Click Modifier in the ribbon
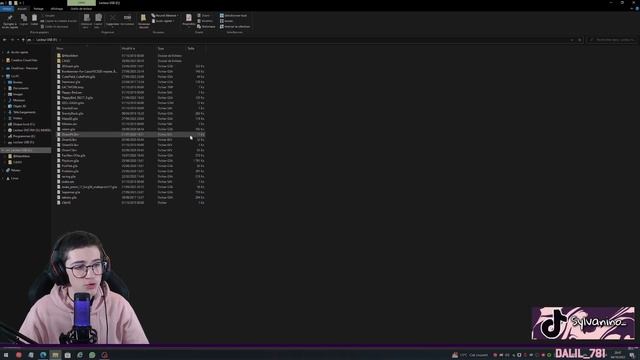The image size is (640, 360). [x=205, y=21]
